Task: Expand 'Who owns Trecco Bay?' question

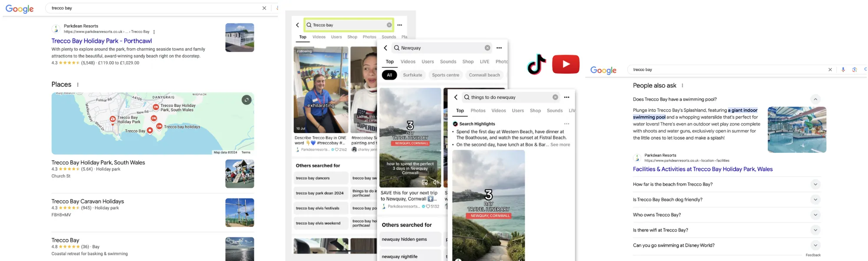Action: (815, 215)
